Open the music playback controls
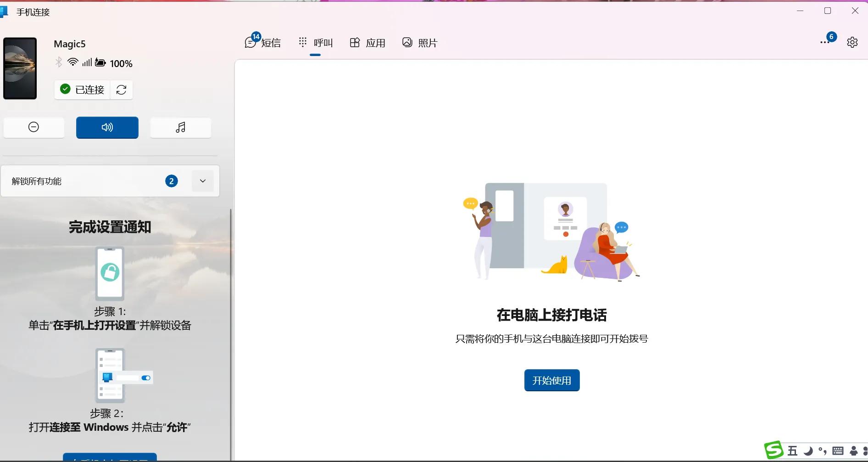This screenshot has height=462, width=868. 180,127
